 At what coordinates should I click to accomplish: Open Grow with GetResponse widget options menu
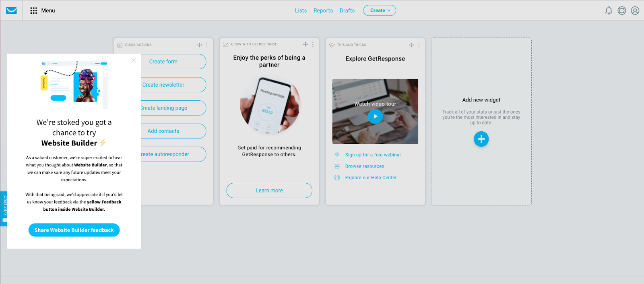point(313,44)
